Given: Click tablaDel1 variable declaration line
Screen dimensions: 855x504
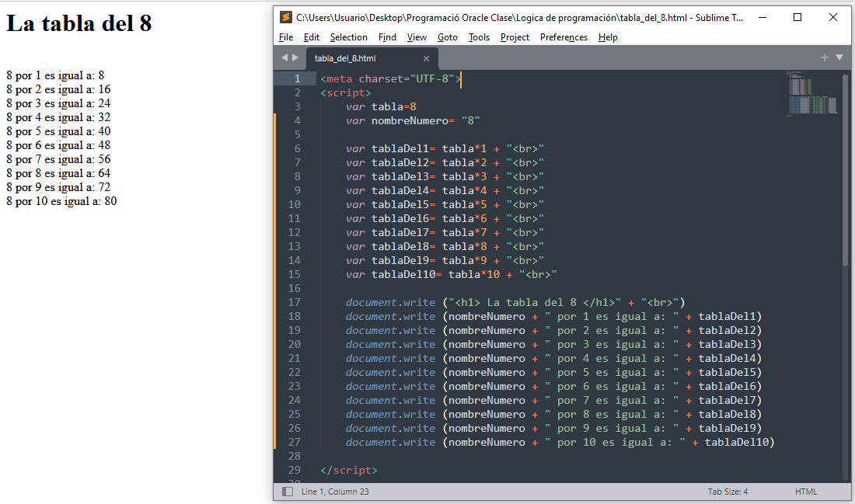Looking at the screenshot, I should coord(445,149).
